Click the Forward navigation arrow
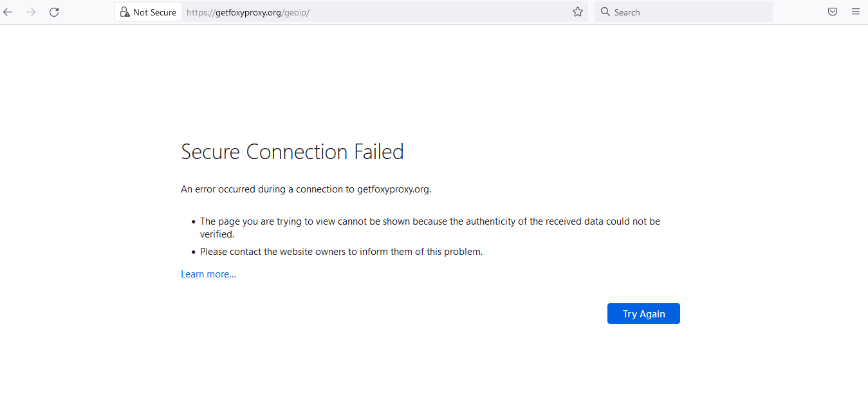This screenshot has width=868, height=412. click(x=31, y=12)
